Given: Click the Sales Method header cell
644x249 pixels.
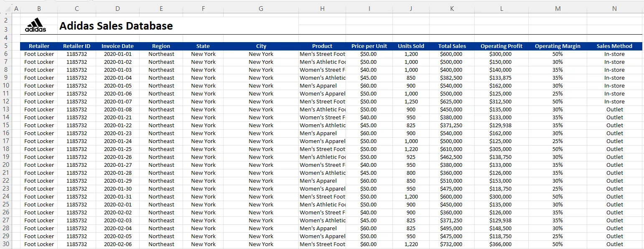Looking at the screenshot, I should click(614, 46).
